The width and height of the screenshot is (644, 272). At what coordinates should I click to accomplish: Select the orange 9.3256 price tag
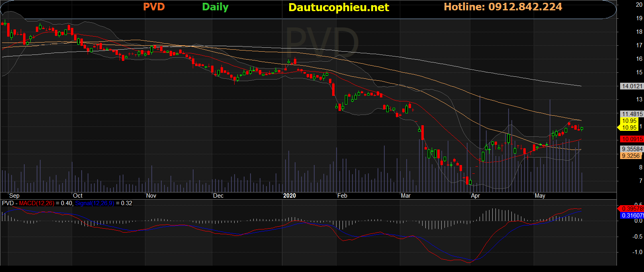631,156
